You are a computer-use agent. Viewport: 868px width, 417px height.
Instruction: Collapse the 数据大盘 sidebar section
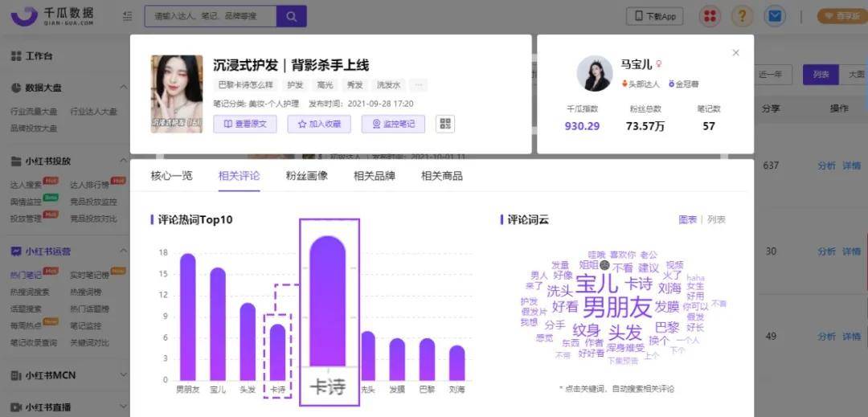click(124, 88)
